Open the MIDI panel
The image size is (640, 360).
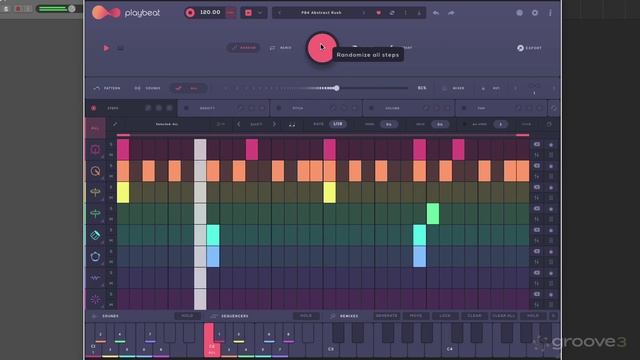491,88
